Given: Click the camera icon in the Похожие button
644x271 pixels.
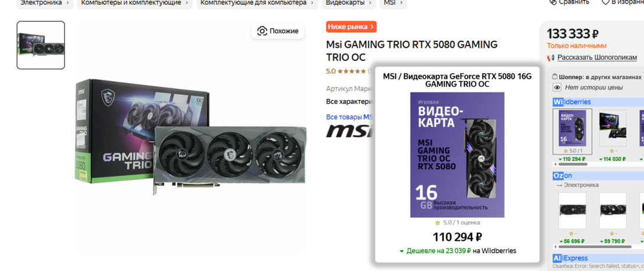Looking at the screenshot, I should [262, 31].
